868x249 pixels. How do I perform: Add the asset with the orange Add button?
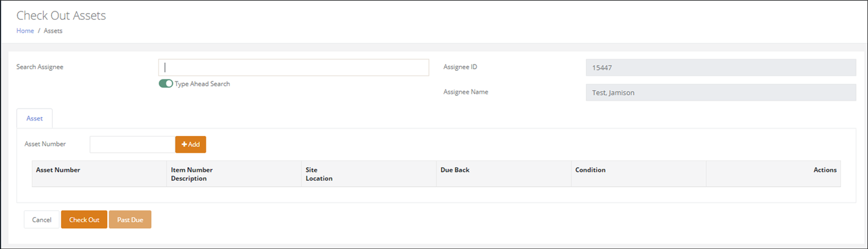[190, 144]
